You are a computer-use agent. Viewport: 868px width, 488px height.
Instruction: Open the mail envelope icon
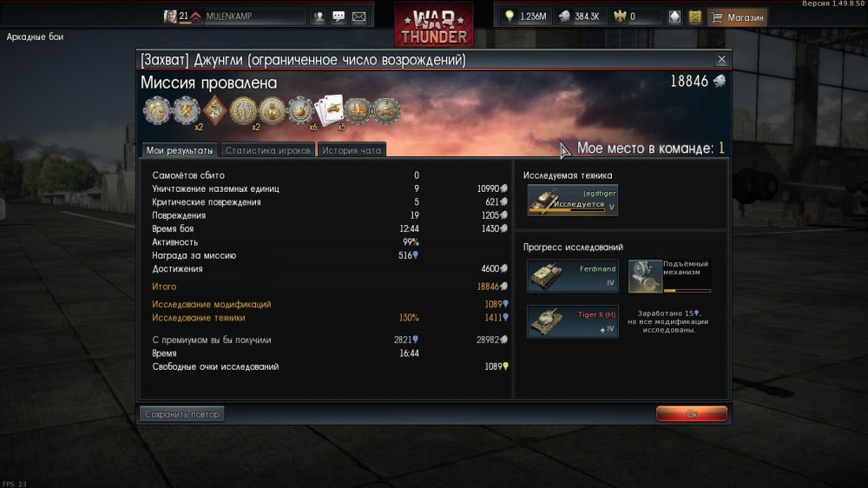coord(358,16)
